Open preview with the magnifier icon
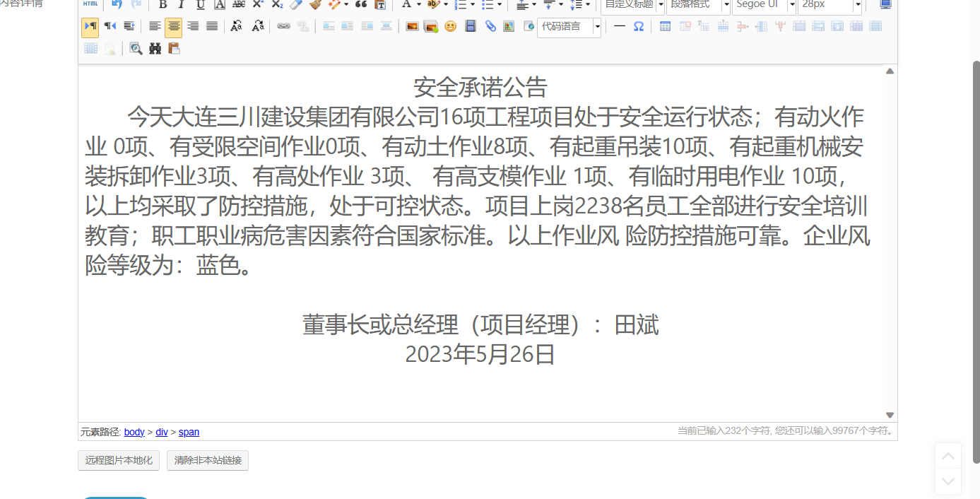980x499 pixels. pyautogui.click(x=136, y=49)
